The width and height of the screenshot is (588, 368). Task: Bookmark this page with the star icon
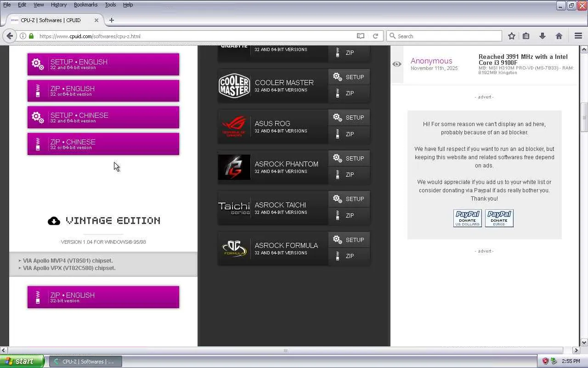click(512, 36)
